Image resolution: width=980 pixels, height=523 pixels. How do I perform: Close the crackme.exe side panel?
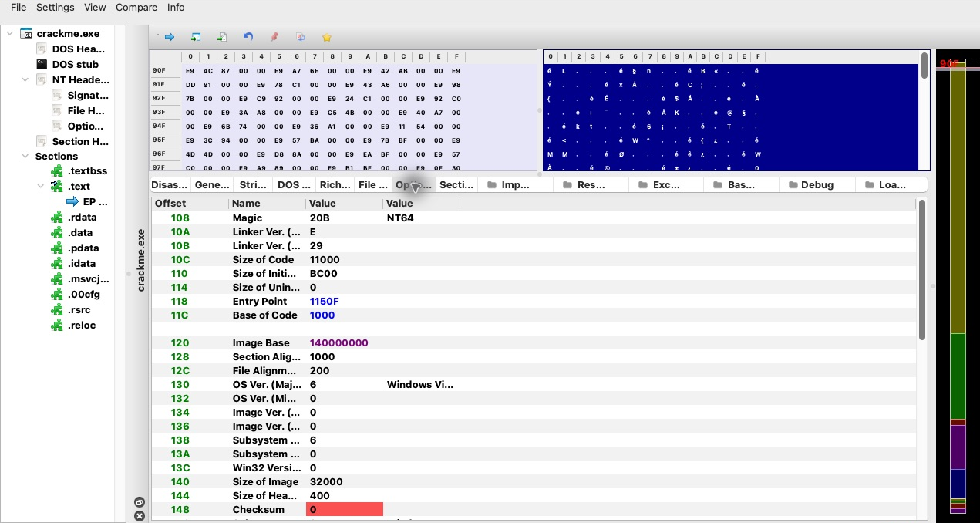click(140, 516)
